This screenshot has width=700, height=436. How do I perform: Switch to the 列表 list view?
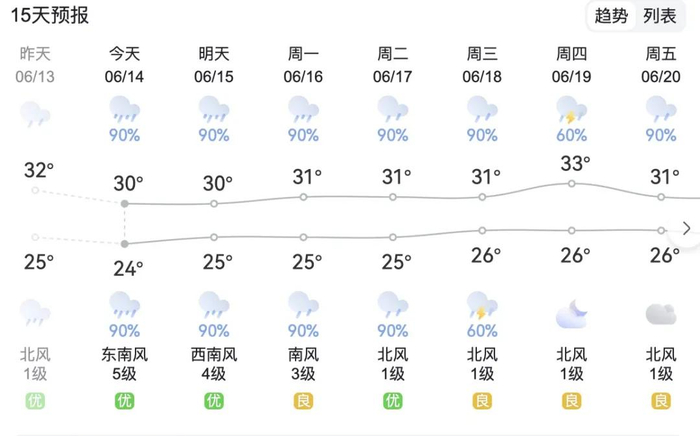coord(660,16)
